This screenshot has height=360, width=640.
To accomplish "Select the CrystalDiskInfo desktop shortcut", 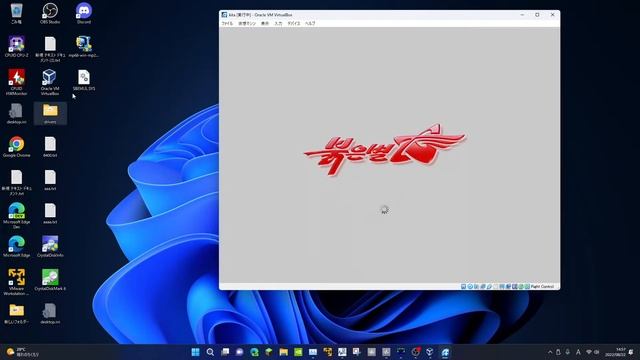I will click(x=50, y=247).
